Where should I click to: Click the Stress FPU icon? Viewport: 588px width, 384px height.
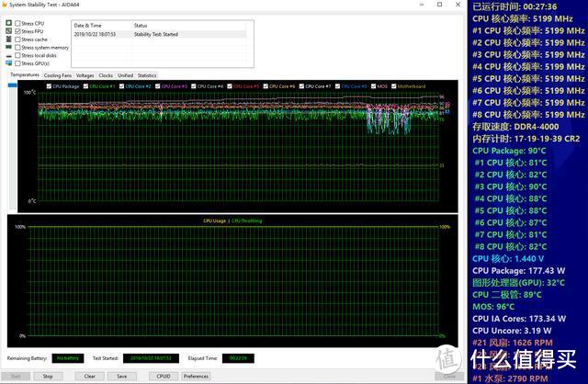8,31
